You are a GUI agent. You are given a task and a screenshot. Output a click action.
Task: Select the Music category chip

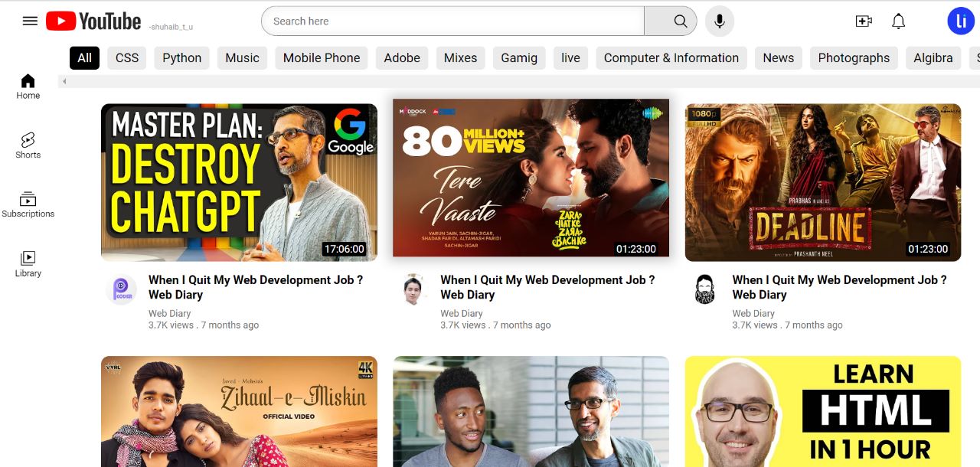point(242,58)
